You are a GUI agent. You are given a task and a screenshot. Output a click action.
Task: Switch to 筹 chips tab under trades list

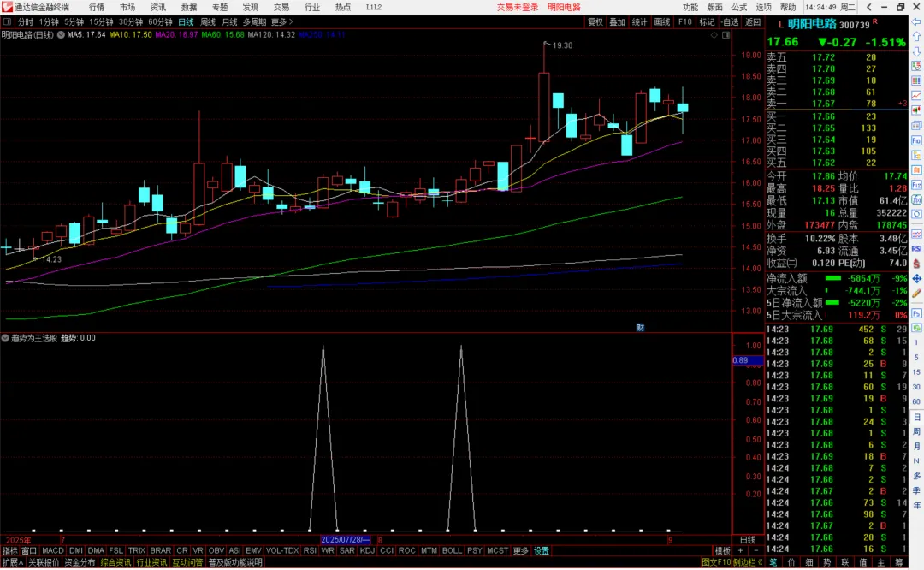click(898, 562)
